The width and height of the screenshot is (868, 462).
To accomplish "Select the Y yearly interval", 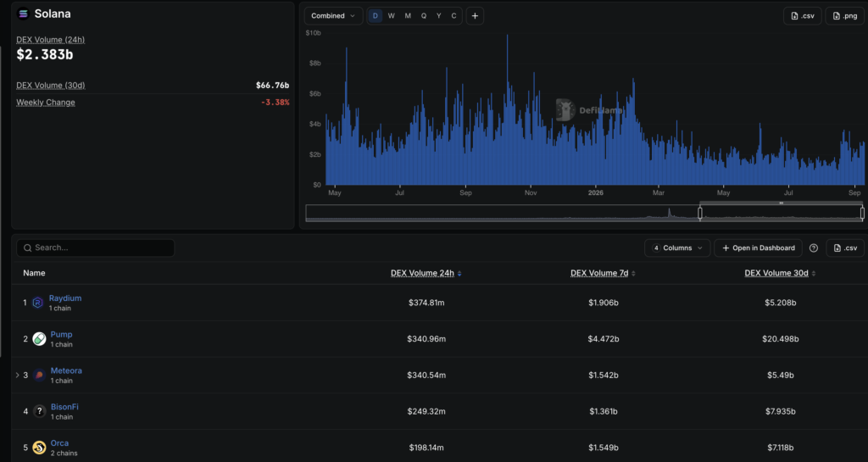I will click(438, 16).
